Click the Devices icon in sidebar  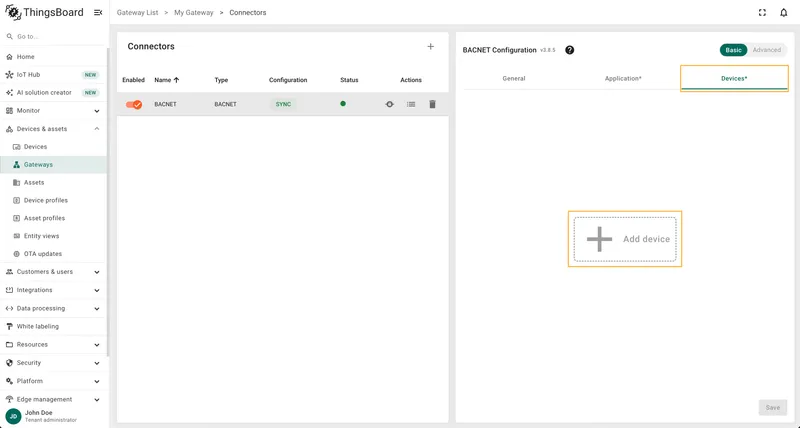tap(16, 147)
